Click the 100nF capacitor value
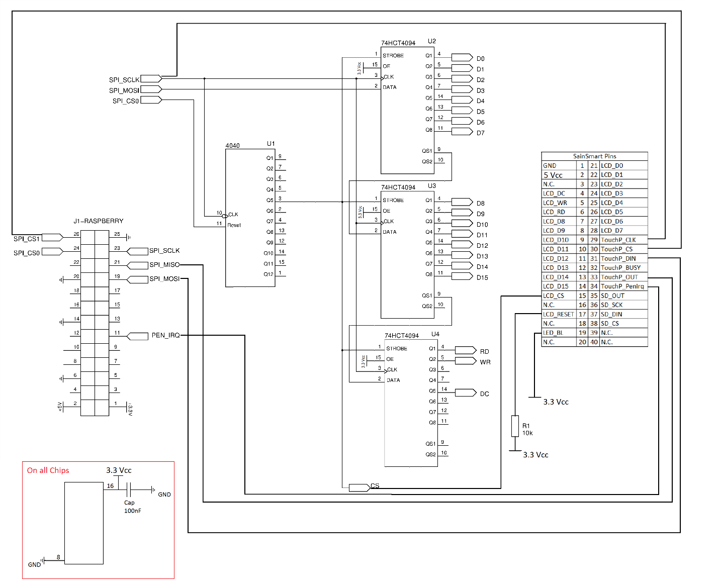 tap(133, 511)
